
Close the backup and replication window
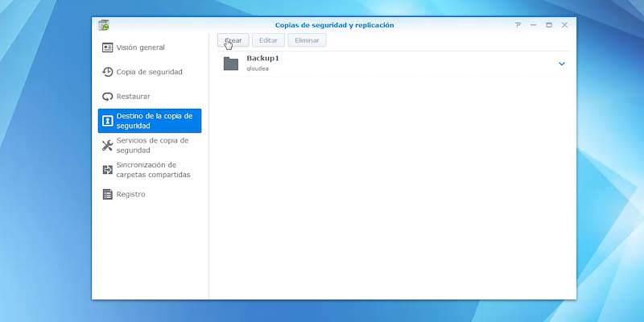pos(565,25)
